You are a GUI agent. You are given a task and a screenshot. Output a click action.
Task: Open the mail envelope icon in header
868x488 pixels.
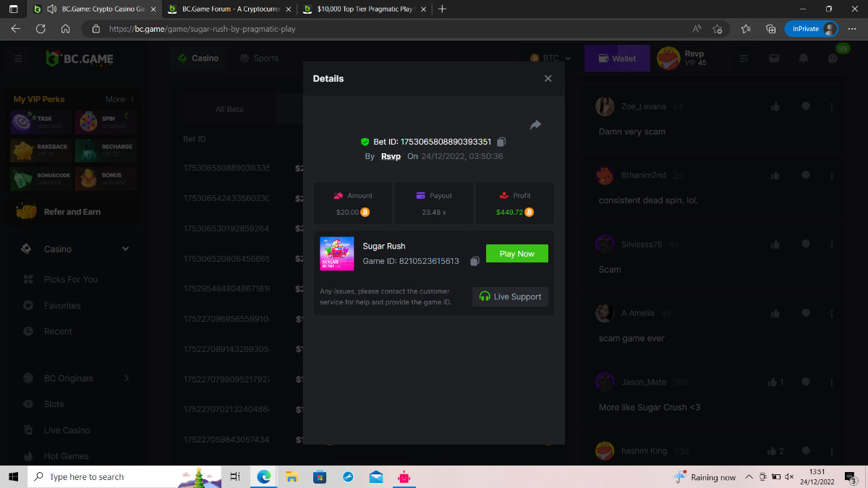774,59
